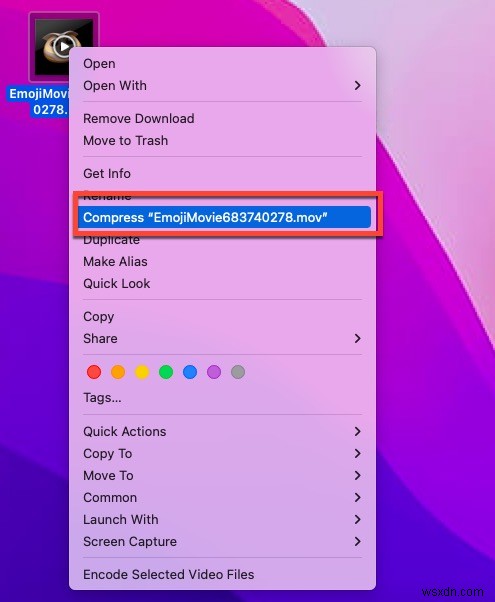495x602 pixels.
Task: Click Compress "EmojiMovie683740278.mov"
Action: click(224, 217)
